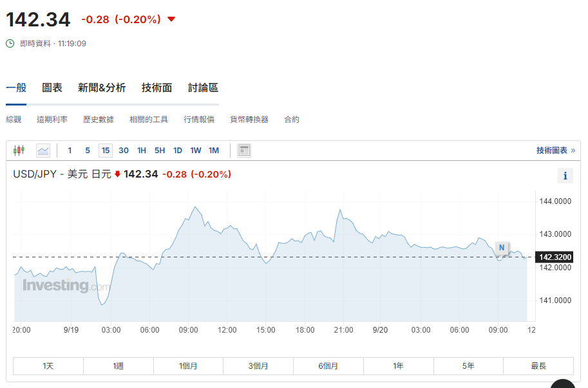Select the candlestick chart type icon
588x388 pixels.
coord(19,151)
